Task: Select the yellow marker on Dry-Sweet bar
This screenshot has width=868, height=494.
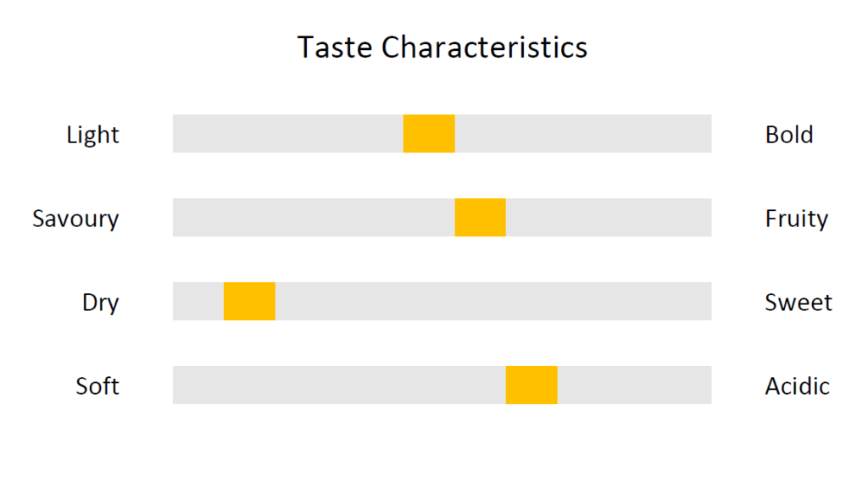Action: (x=250, y=301)
